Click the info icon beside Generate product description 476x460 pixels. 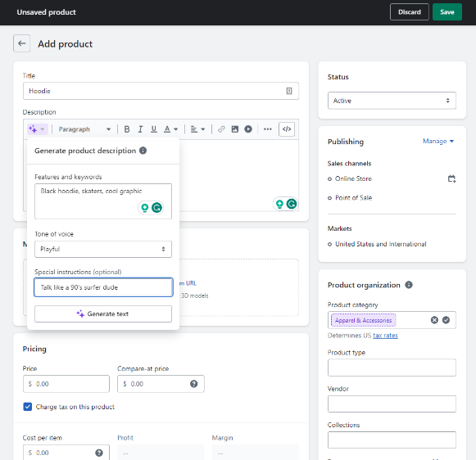tap(143, 151)
